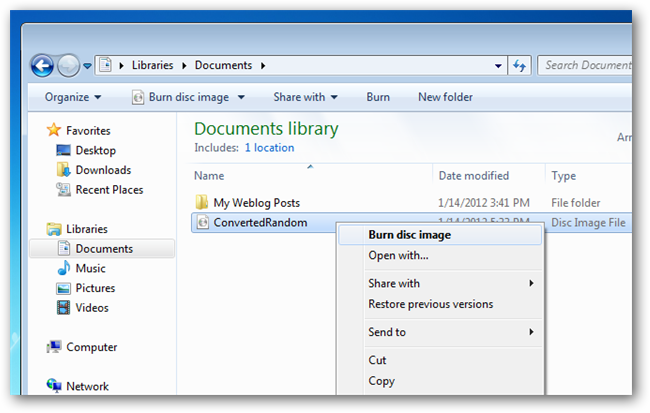Click the greyed Forward arrow button
This screenshot has width=650, height=413.
point(68,66)
